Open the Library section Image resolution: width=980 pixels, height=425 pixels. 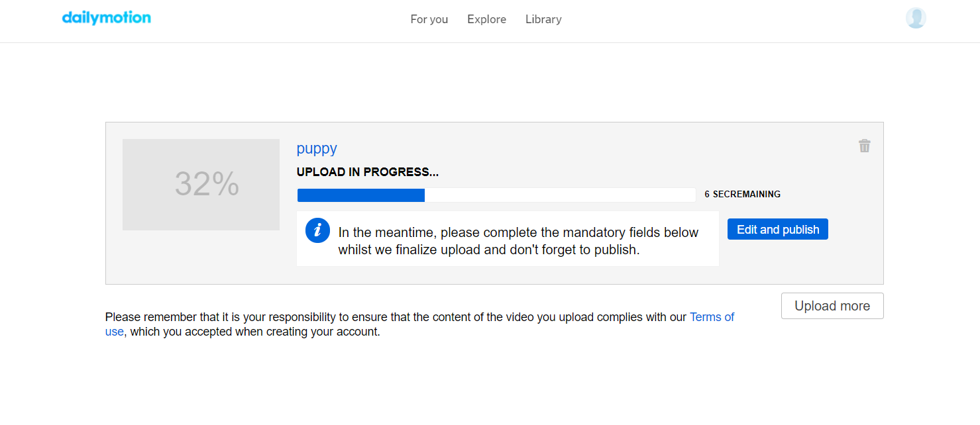coord(543,19)
